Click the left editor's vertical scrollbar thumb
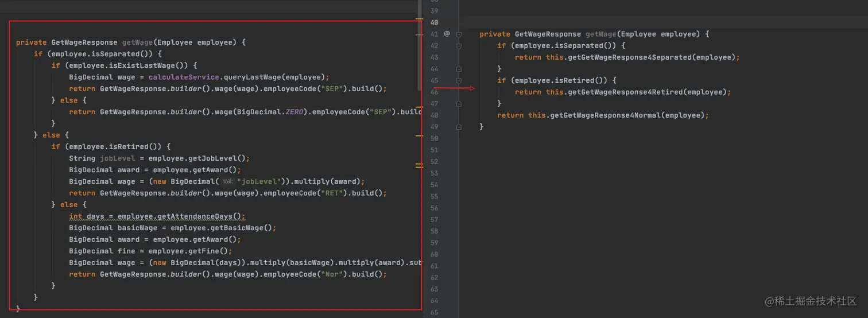Screen dimensions: 868x318 [420, 46]
